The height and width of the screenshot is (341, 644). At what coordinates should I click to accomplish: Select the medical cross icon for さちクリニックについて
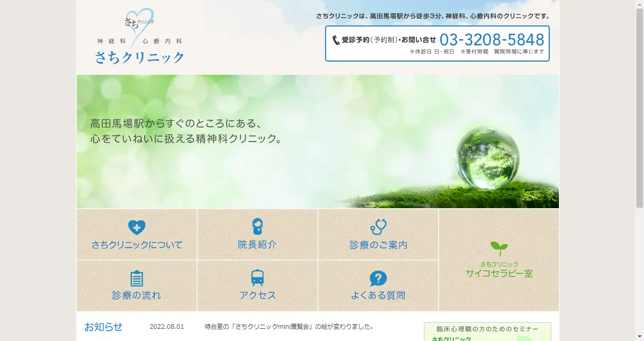[137, 226]
